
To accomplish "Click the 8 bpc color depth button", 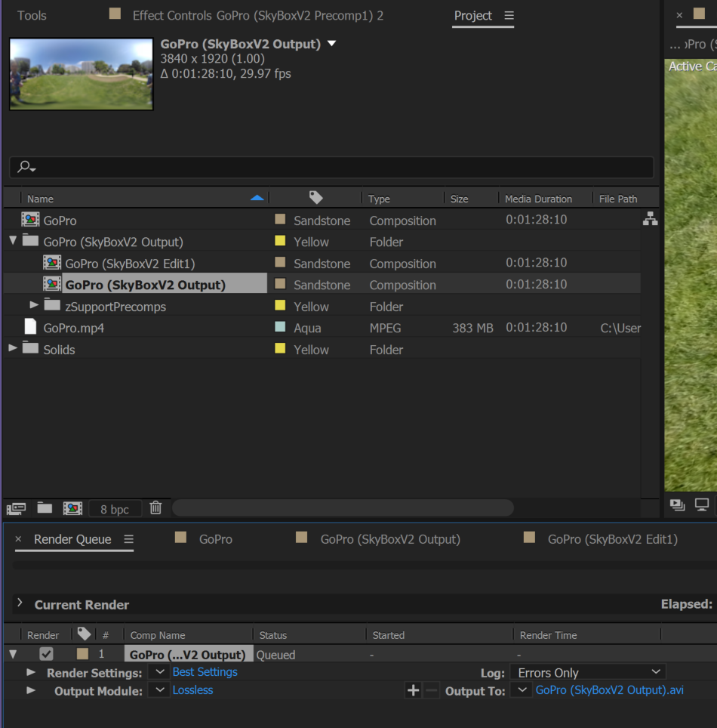I will click(x=115, y=509).
